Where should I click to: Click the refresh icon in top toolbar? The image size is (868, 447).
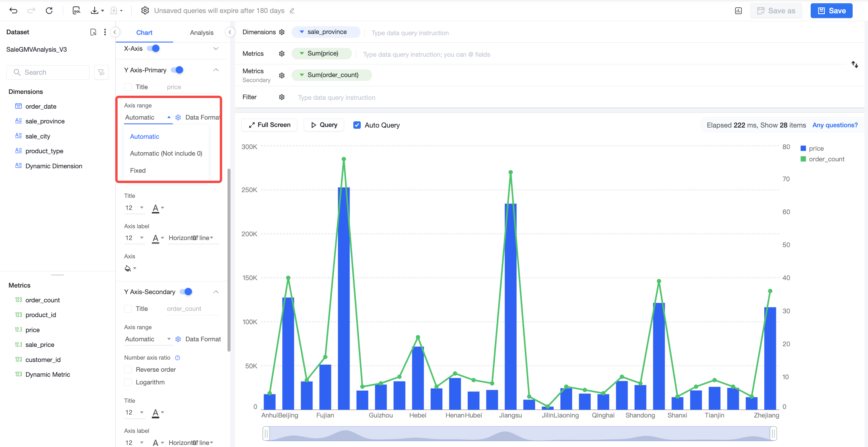point(49,10)
